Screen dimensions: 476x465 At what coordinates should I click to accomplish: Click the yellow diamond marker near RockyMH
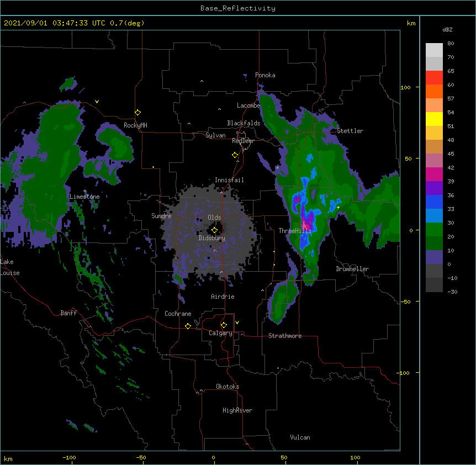coord(137,112)
